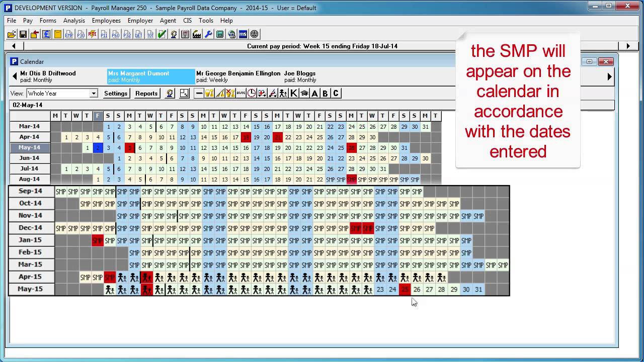
Task: Click the Save floppy disk icon
Action: [23, 34]
